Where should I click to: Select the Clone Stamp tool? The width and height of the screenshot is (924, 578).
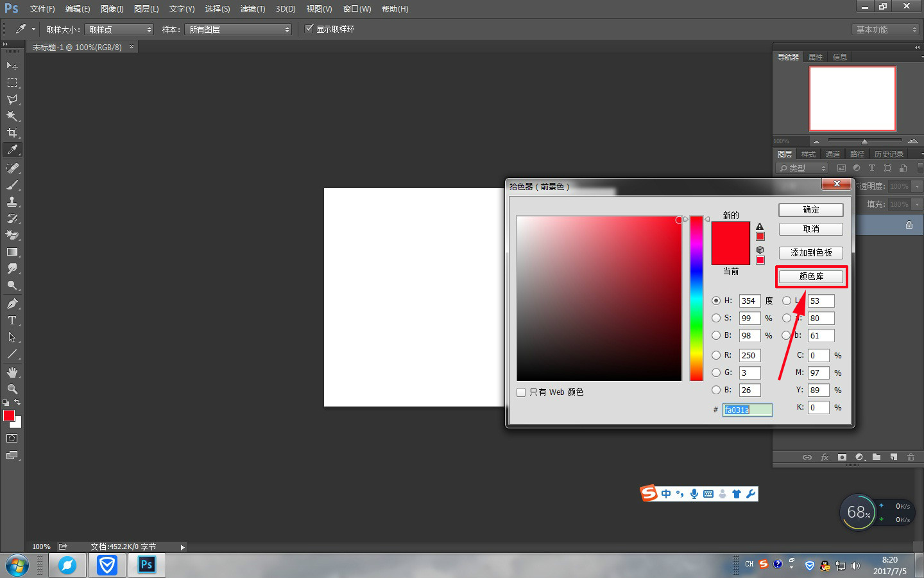pyautogui.click(x=12, y=202)
